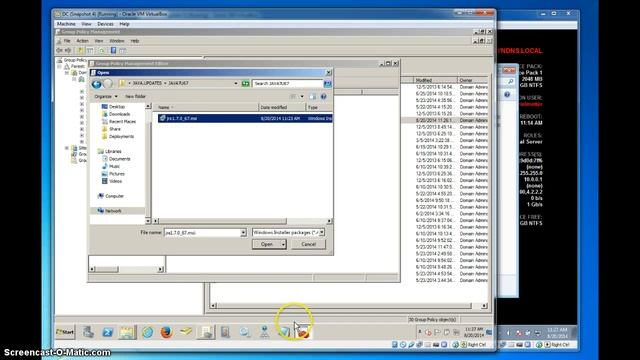Open the view options dropdown arrow
The height and width of the screenshot is (360, 640).
pos(302,97)
